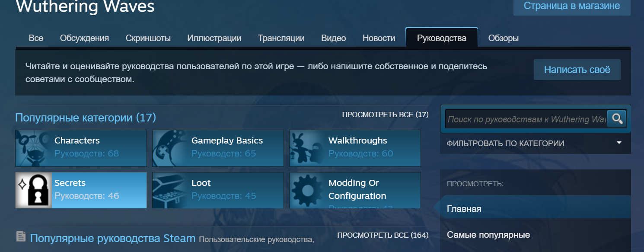Viewport: 644px width, 252px height.
Task: Open the Скриншоты tab
Action: pos(148,38)
